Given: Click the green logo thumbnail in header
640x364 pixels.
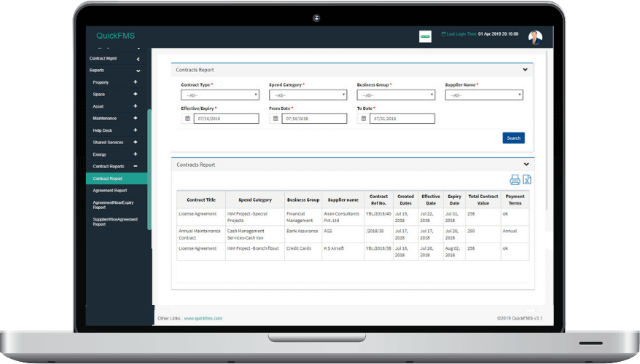Looking at the screenshot, I should (425, 36).
